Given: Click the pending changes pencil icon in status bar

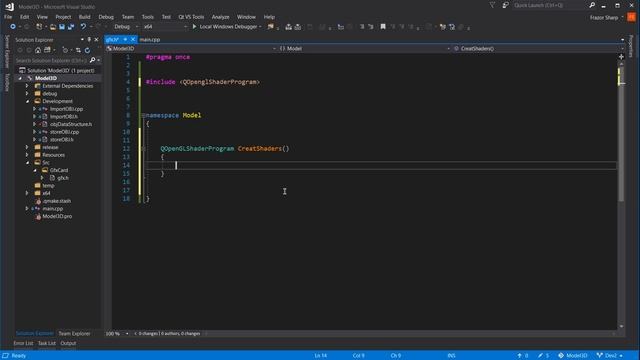Looking at the screenshot, I should click(x=540, y=356).
